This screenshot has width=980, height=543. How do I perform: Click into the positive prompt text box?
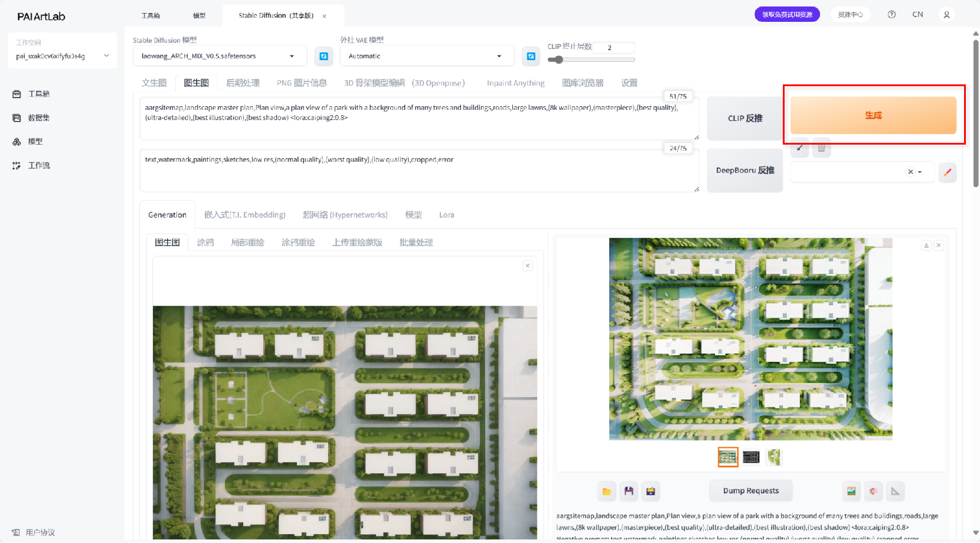click(x=419, y=118)
